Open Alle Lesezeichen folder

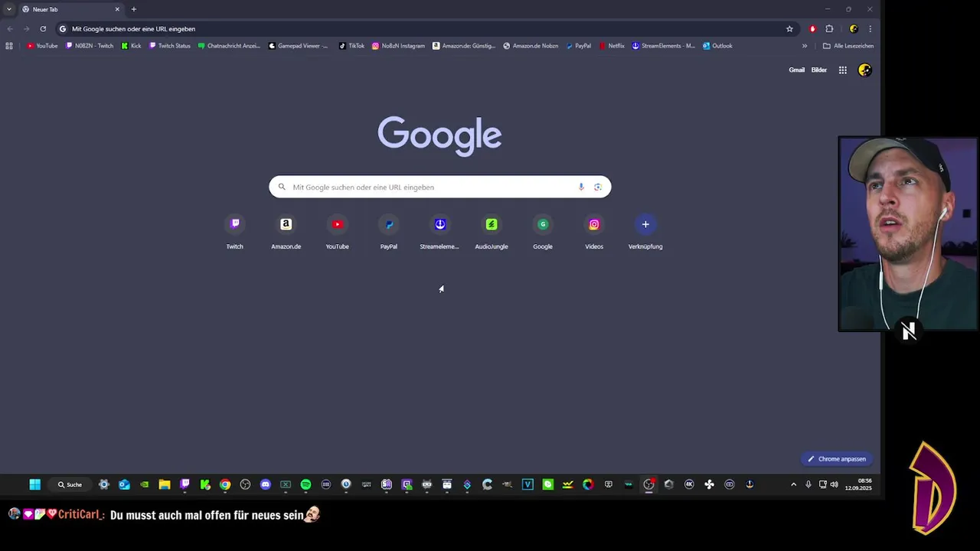(848, 46)
